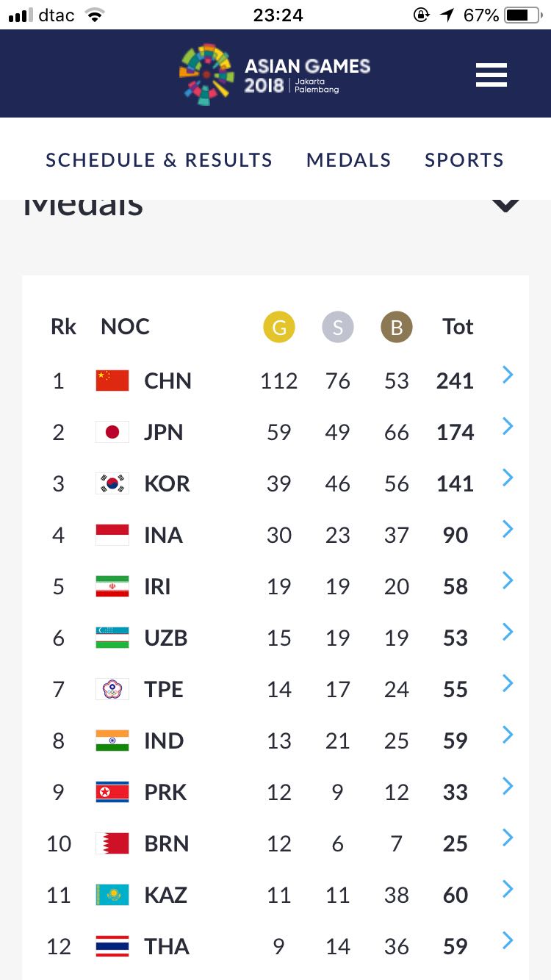This screenshot has width=551, height=980.
Task: Collapse the Medals section chevron
Action: point(505,205)
